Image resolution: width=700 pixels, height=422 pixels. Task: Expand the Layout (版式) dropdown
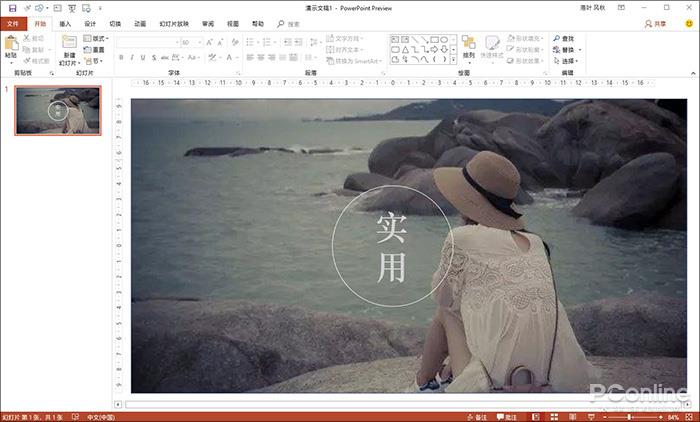coord(96,38)
